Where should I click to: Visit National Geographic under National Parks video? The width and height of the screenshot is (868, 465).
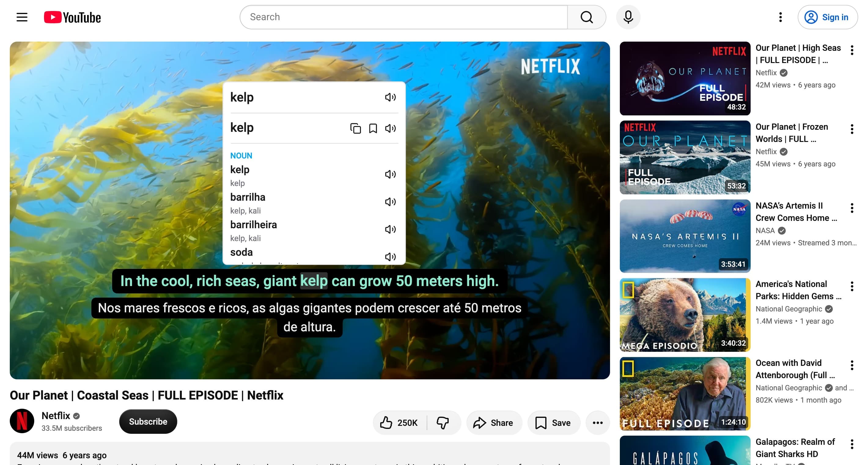coord(789,309)
